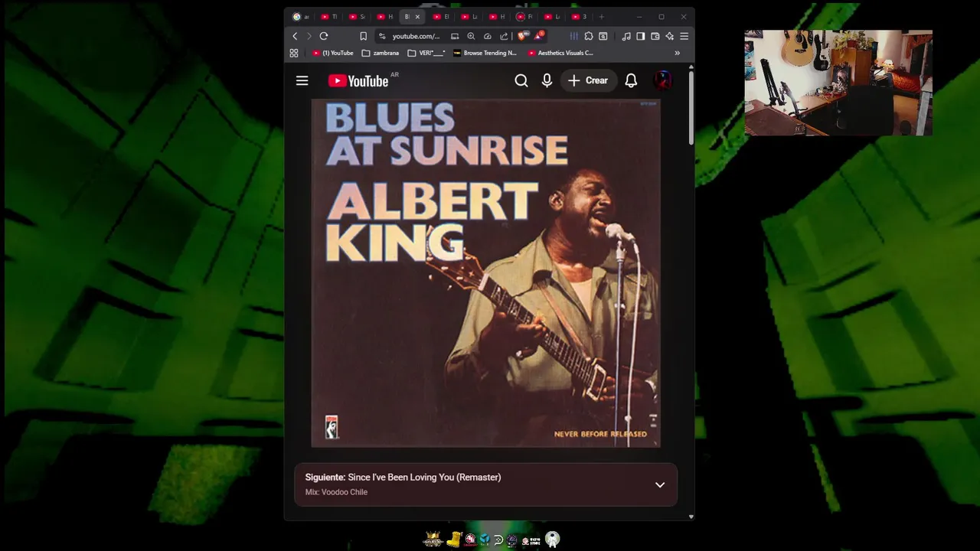980x551 pixels.
Task: Switch to the YouTube tab labeled 3
Action: [580, 17]
